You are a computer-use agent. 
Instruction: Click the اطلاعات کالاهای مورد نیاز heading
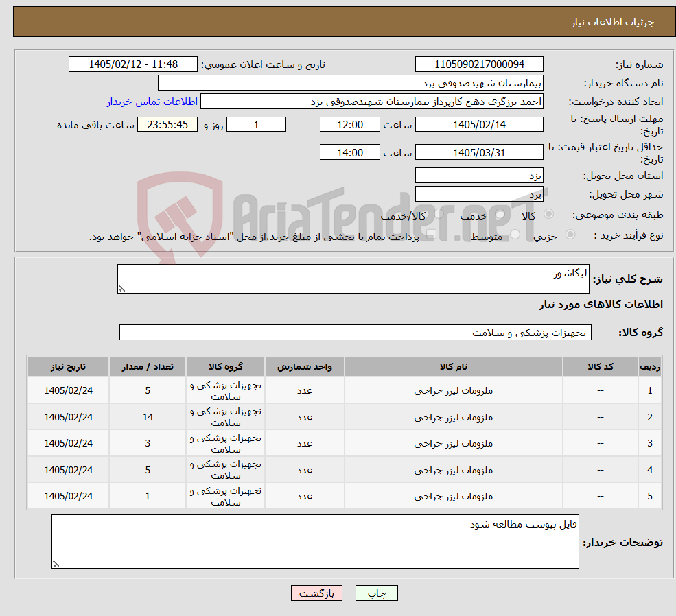point(601,305)
